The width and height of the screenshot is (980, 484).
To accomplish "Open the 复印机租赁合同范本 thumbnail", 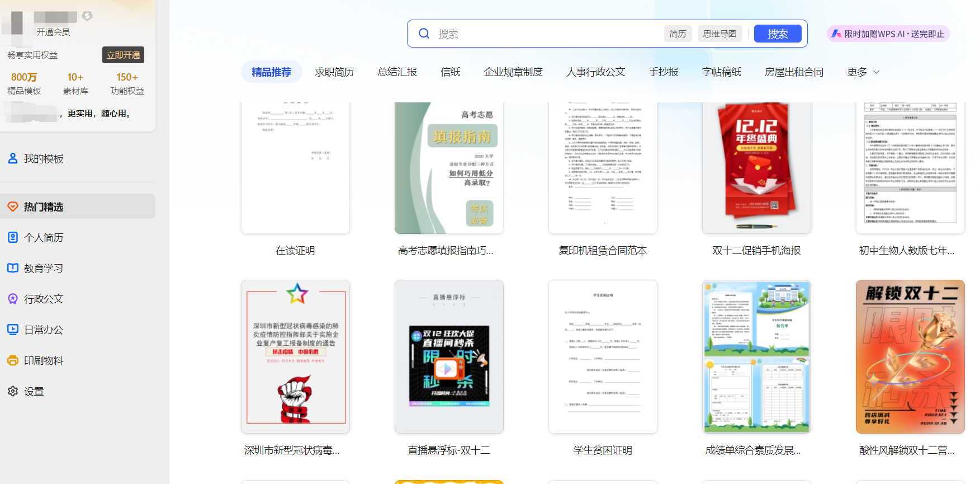I will click(x=603, y=168).
